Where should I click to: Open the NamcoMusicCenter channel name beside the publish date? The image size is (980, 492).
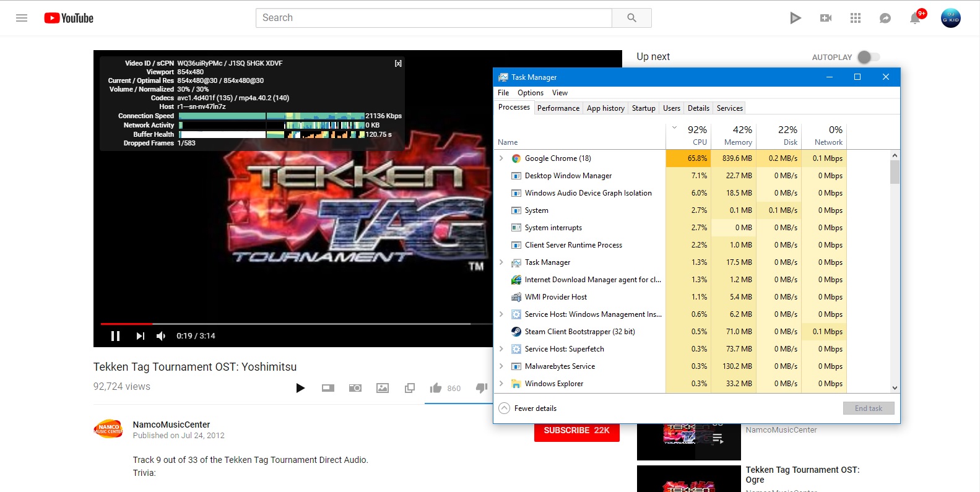pyautogui.click(x=171, y=425)
